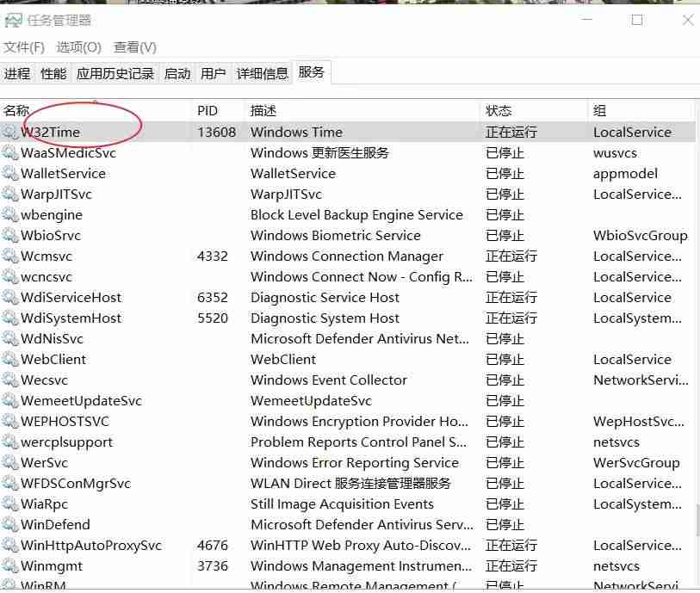This screenshot has width=700, height=593.
Task: Click the Still Image Acquisition Events description
Action: pyautogui.click(x=342, y=504)
